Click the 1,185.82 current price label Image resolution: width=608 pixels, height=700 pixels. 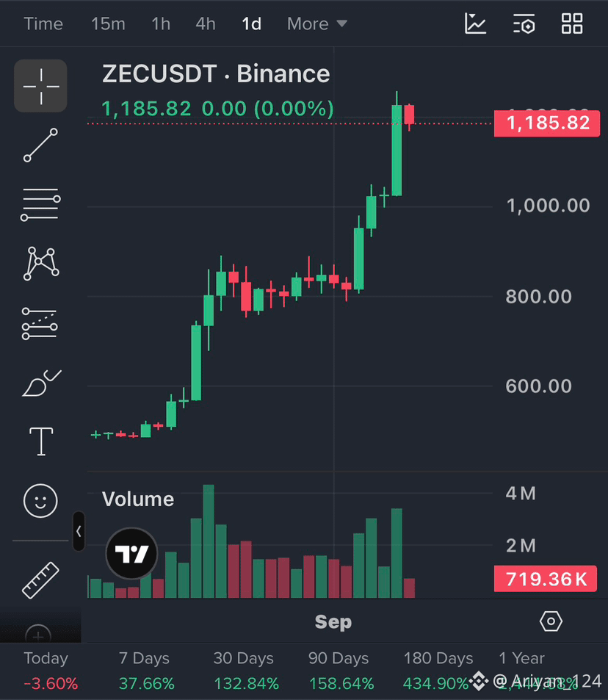coord(547,123)
